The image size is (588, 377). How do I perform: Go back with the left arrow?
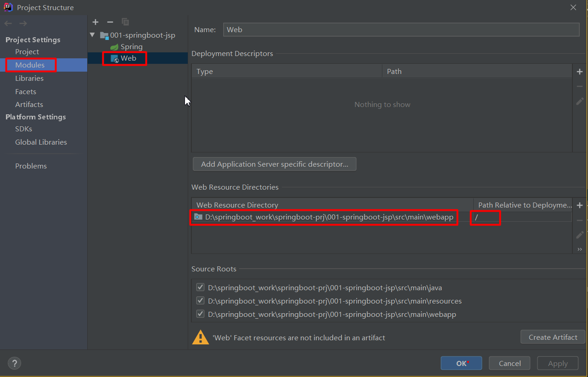point(8,23)
